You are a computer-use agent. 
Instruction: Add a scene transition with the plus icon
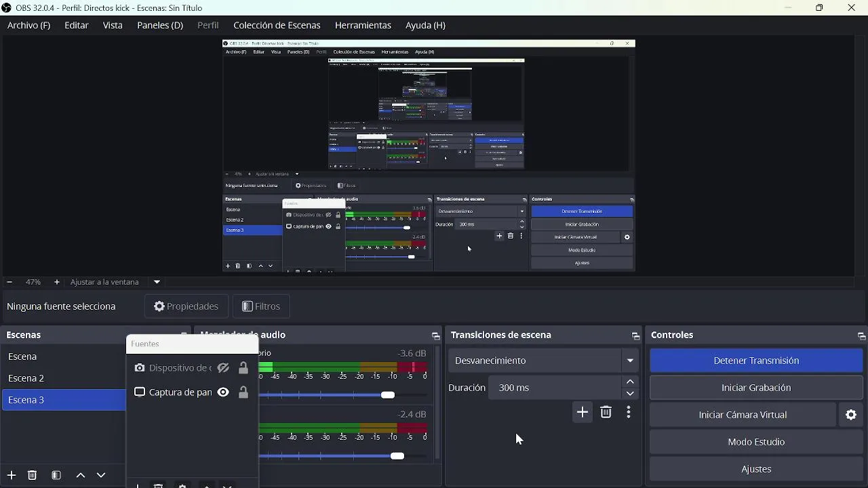tap(583, 412)
